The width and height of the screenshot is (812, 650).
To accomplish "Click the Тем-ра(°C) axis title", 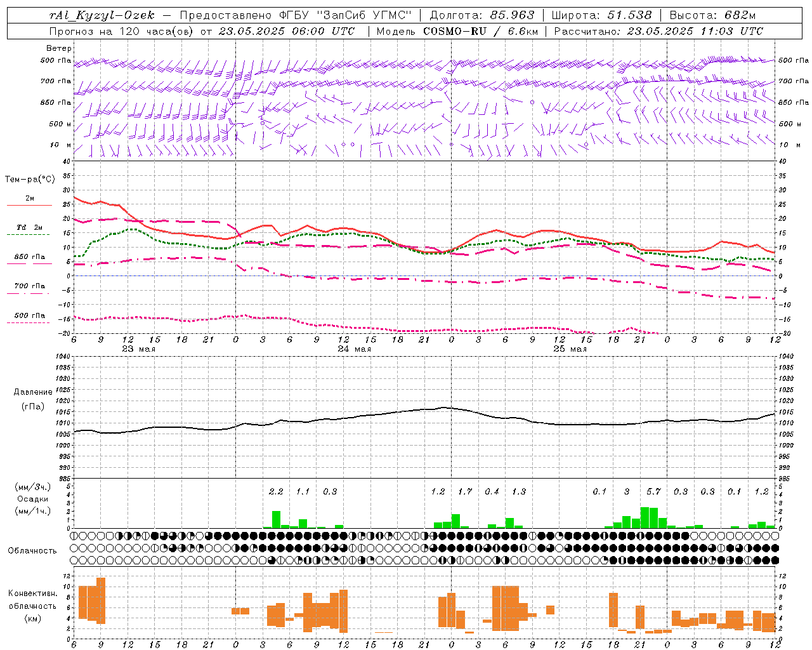I will coord(30,180).
